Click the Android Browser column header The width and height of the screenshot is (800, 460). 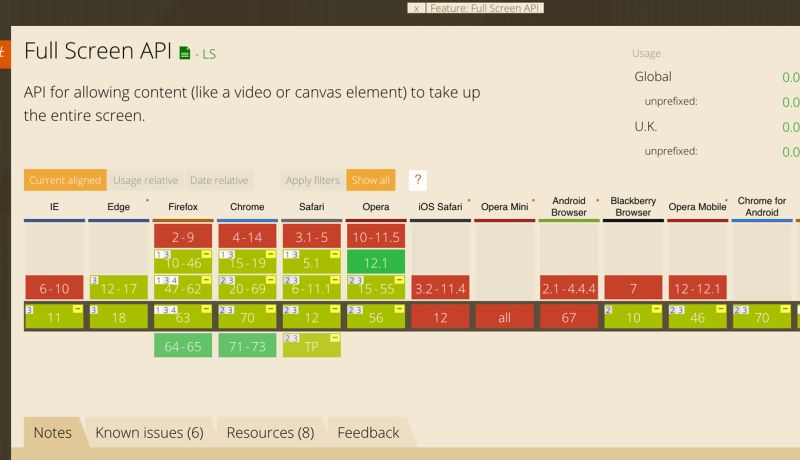tap(568, 207)
